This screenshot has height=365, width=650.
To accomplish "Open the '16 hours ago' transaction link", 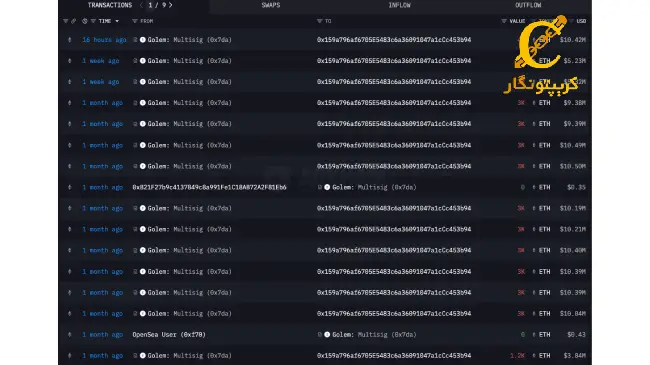I will tap(104, 40).
